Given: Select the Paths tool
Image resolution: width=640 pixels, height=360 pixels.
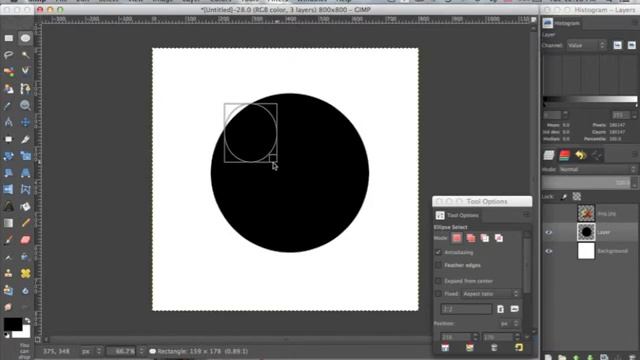Looking at the screenshot, I should (25, 89).
